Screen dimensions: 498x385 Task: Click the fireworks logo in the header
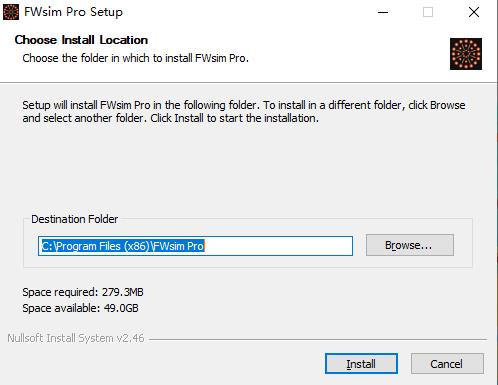click(466, 54)
